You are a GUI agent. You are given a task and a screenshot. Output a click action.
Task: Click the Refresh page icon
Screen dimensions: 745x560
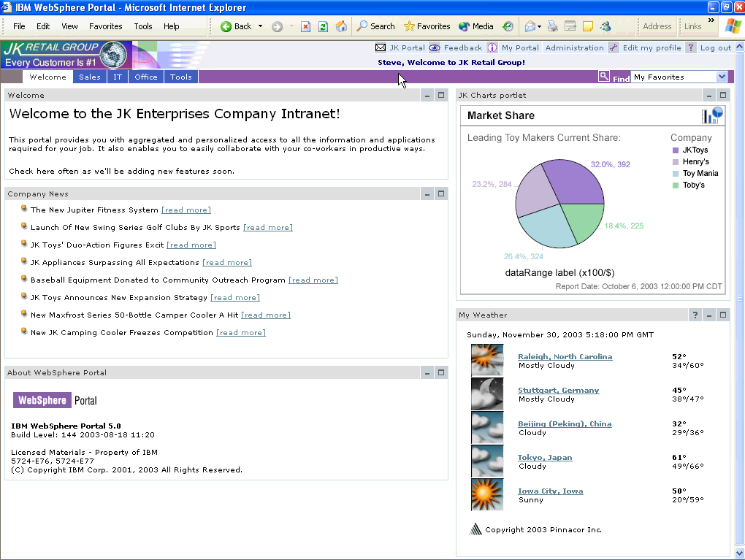pyautogui.click(x=323, y=26)
